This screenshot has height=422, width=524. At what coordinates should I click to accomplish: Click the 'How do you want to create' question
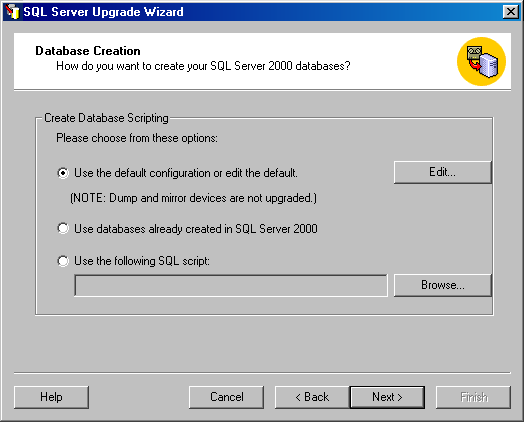tap(203, 66)
